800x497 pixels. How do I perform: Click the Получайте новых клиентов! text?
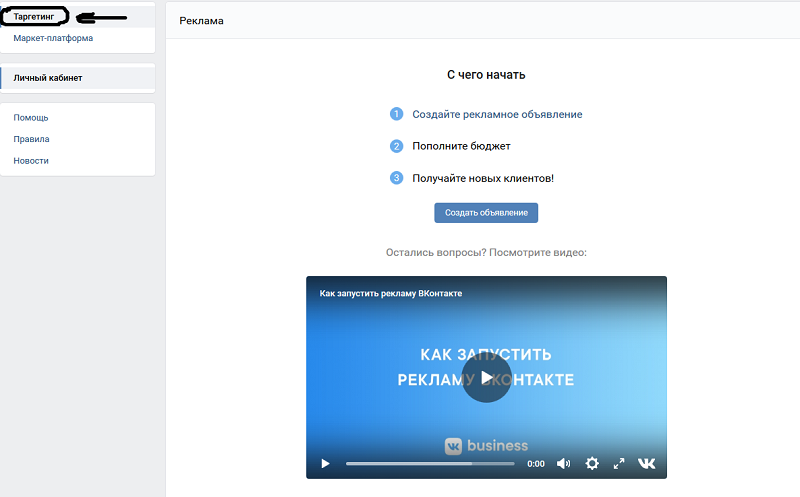click(483, 179)
